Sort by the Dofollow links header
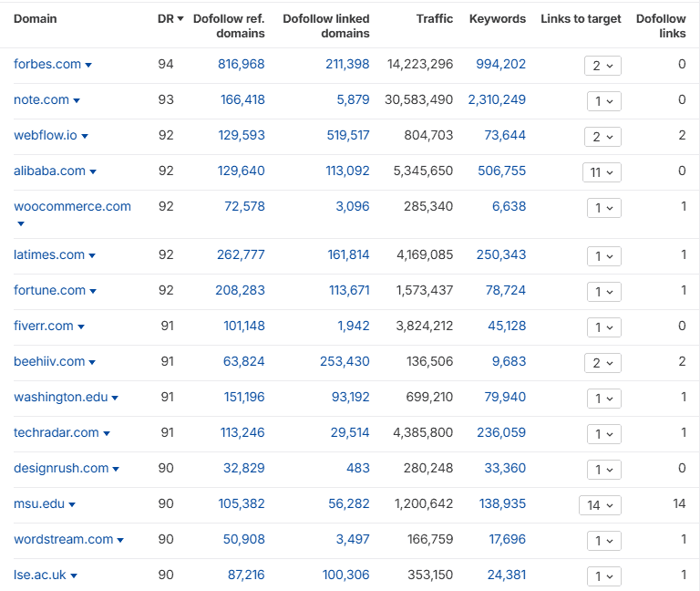Image resolution: width=700 pixels, height=591 pixels. pyautogui.click(x=661, y=26)
